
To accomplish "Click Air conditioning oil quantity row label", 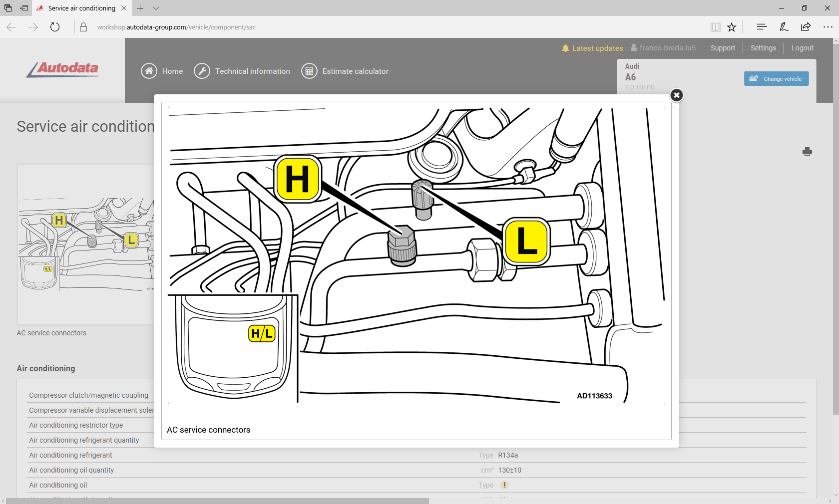I will tap(71, 470).
